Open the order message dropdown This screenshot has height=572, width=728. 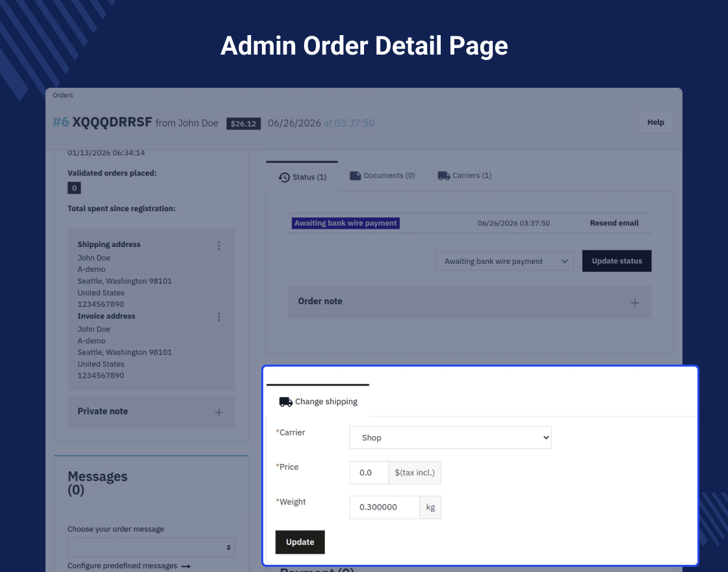(x=151, y=547)
